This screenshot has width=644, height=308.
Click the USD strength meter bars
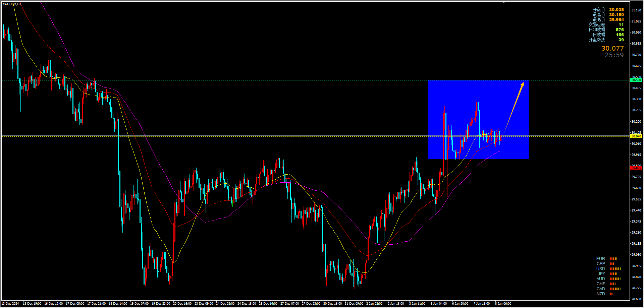[x=615, y=269]
